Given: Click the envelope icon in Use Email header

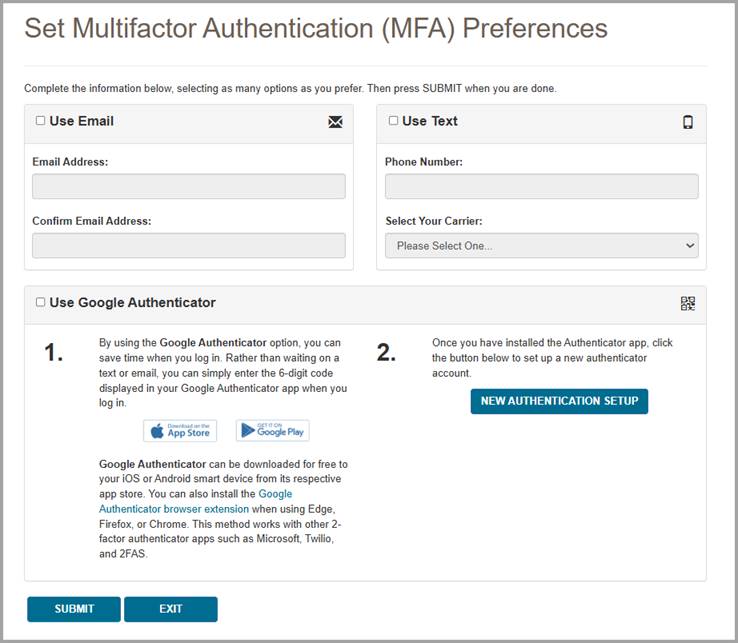Looking at the screenshot, I should [335, 122].
